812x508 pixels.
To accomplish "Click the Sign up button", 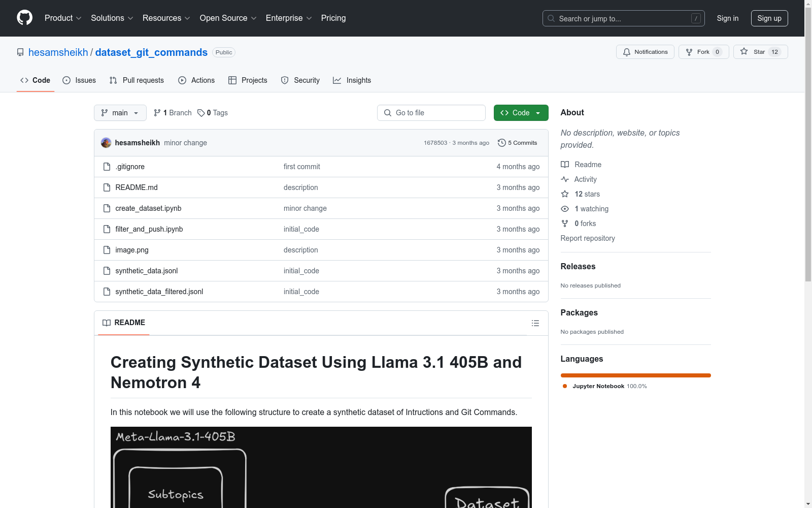I will point(769,18).
